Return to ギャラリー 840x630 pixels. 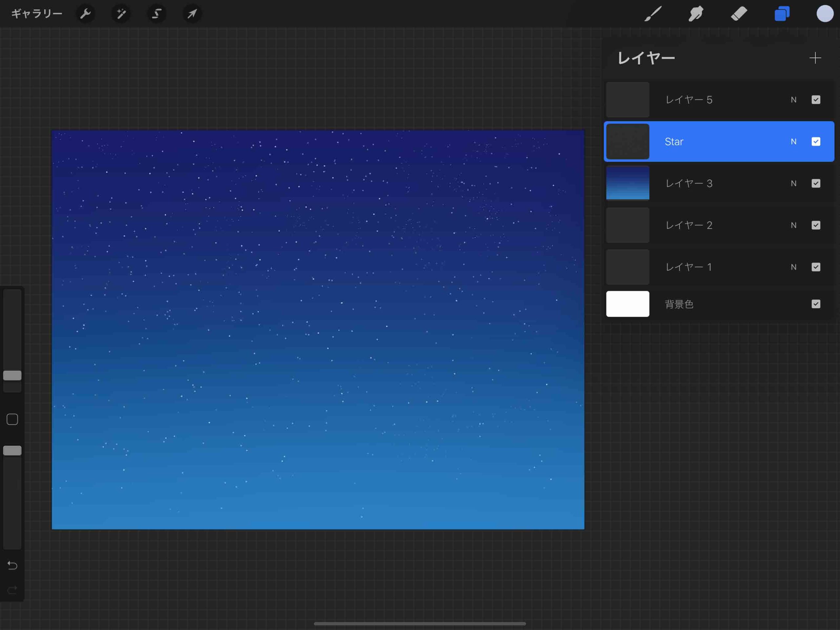pos(36,14)
